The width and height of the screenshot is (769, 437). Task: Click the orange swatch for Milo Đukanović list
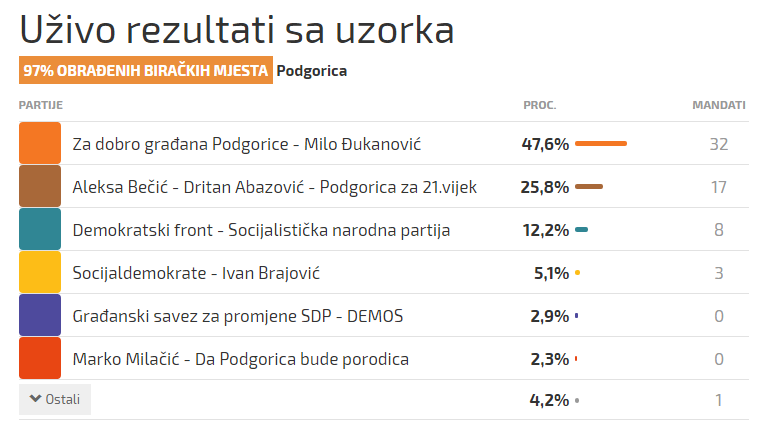coord(40,143)
